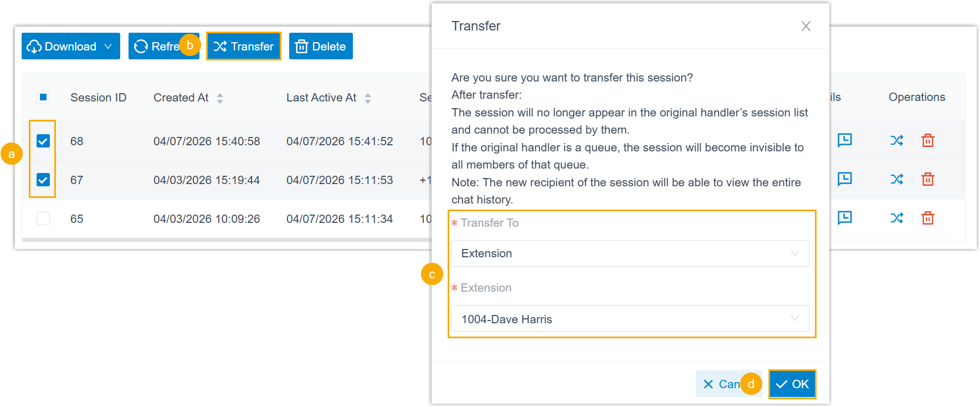This screenshot has width=980, height=407.
Task: Click transfer icon for session 65
Action: point(896,218)
